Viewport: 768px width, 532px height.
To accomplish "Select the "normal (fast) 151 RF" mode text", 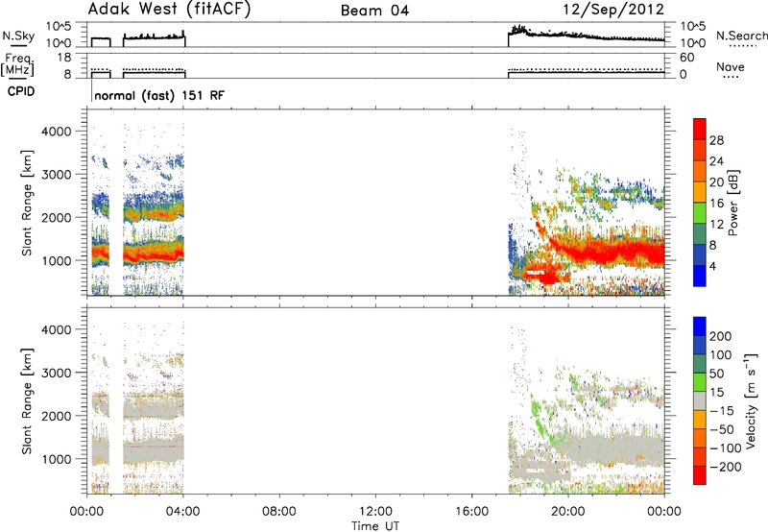I will [159, 95].
